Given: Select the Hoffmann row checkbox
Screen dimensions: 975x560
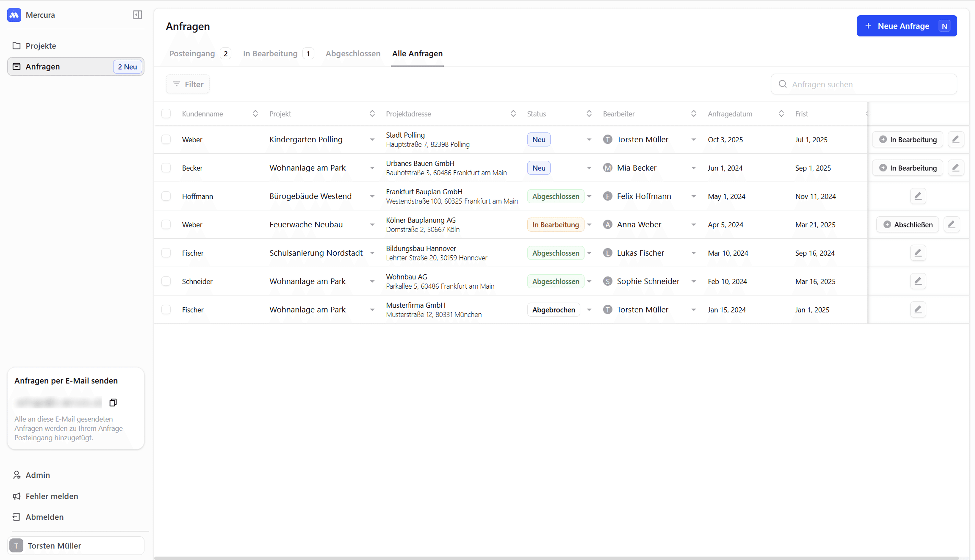Looking at the screenshot, I should pos(166,196).
